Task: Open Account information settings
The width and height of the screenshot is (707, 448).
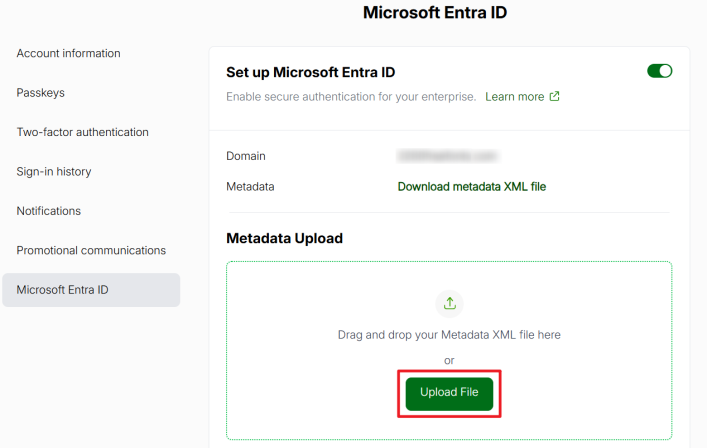Action: (x=68, y=53)
